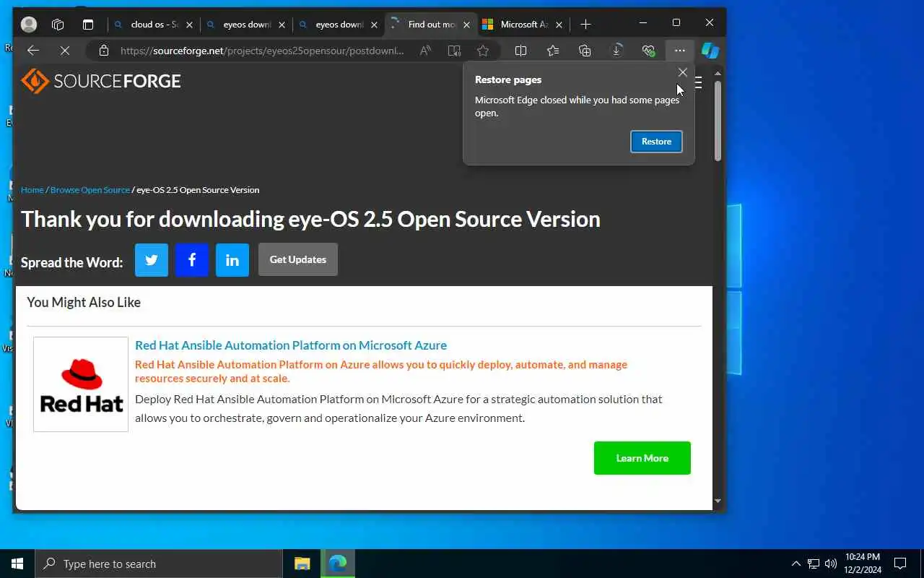Open File Explorer from taskbar
This screenshot has width=924, height=578.
[x=302, y=564]
